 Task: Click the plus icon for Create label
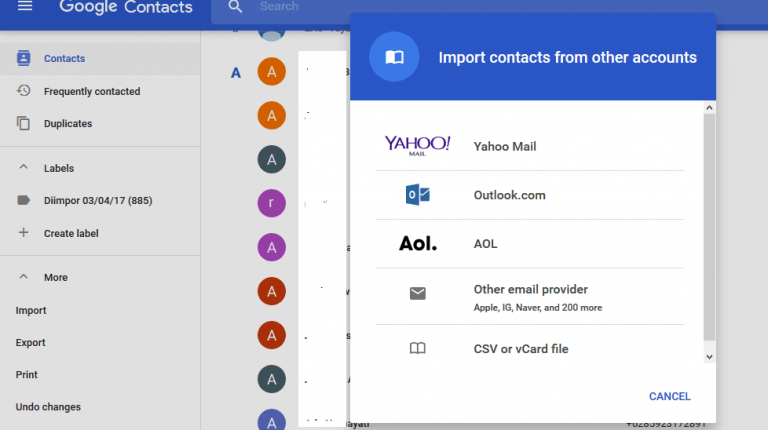pyautogui.click(x=23, y=233)
